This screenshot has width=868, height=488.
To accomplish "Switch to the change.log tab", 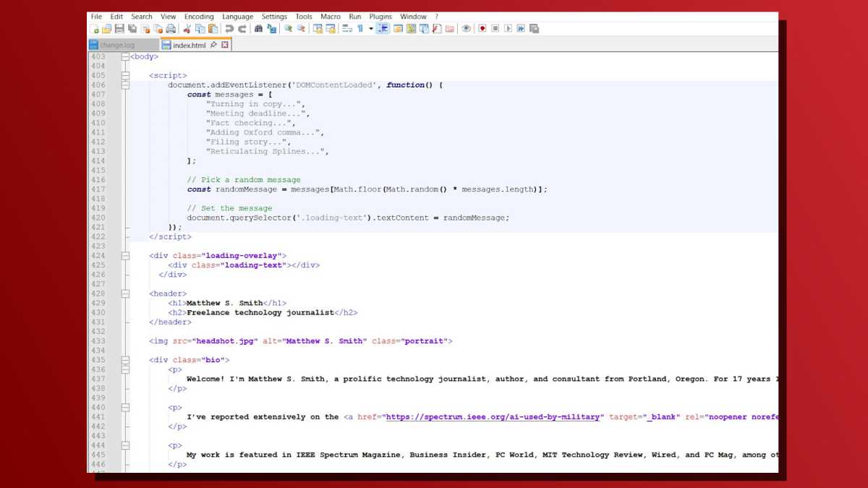I will 119,44.
